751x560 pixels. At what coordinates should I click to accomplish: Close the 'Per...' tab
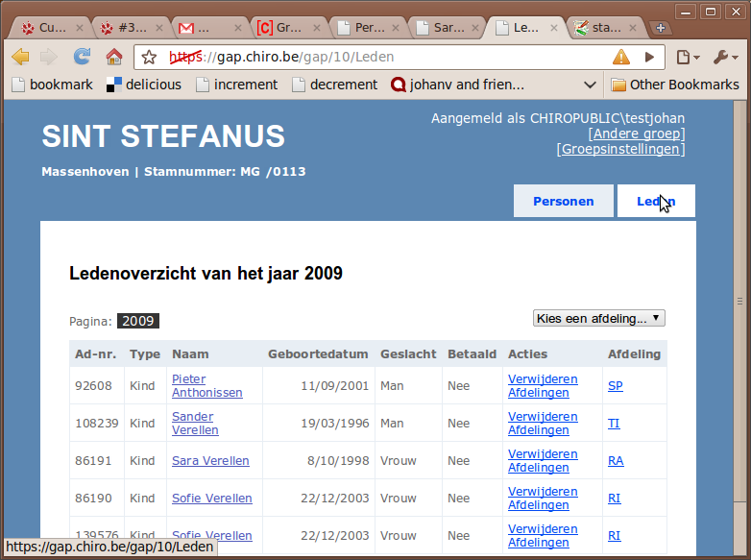point(396,28)
